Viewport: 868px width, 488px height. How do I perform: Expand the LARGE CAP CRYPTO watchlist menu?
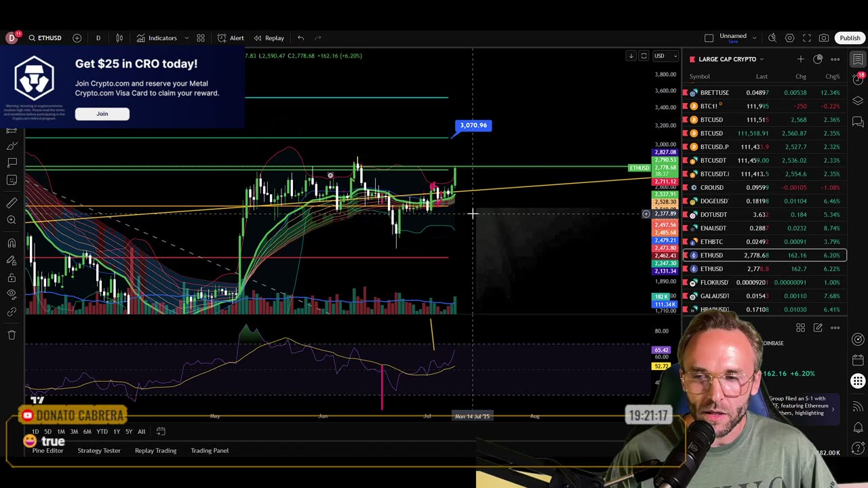(731, 59)
